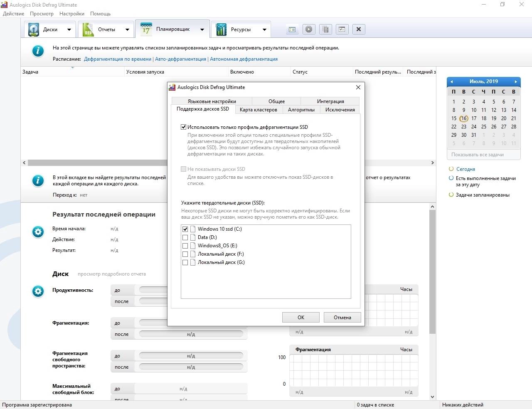Switch to the Карта кластеров tab

pyautogui.click(x=259, y=110)
